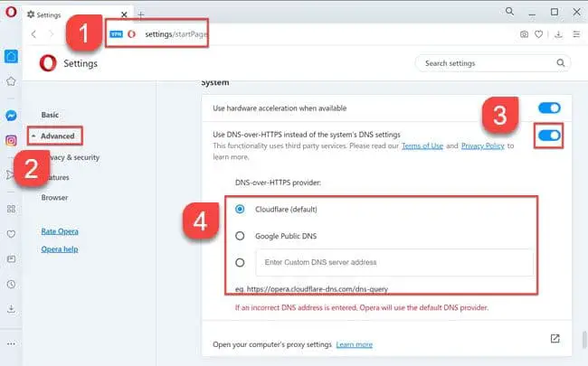588x366 pixels.
Task: Open Personal news icon in sidebar
Action: pos(11,258)
